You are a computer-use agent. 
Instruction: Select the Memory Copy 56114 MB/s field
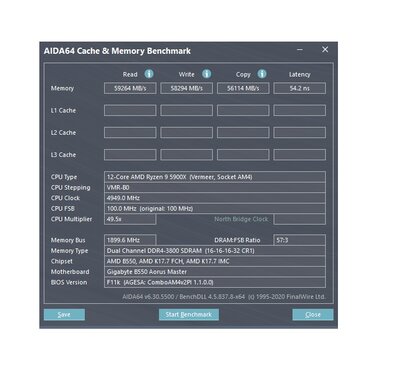(x=243, y=88)
